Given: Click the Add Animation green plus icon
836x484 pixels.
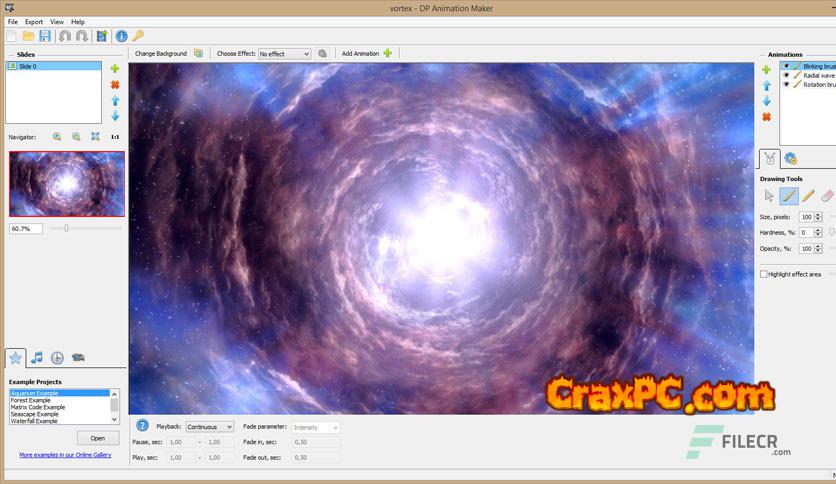Looking at the screenshot, I should click(x=387, y=53).
